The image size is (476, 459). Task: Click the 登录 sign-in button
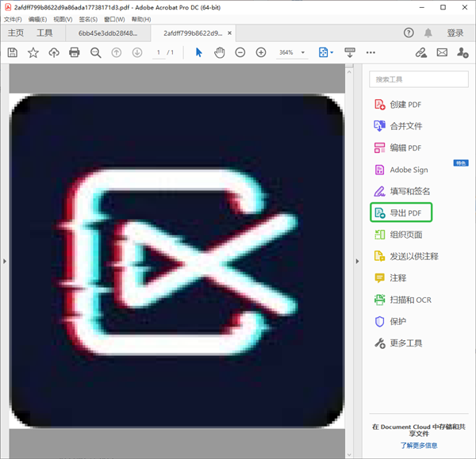tap(455, 33)
